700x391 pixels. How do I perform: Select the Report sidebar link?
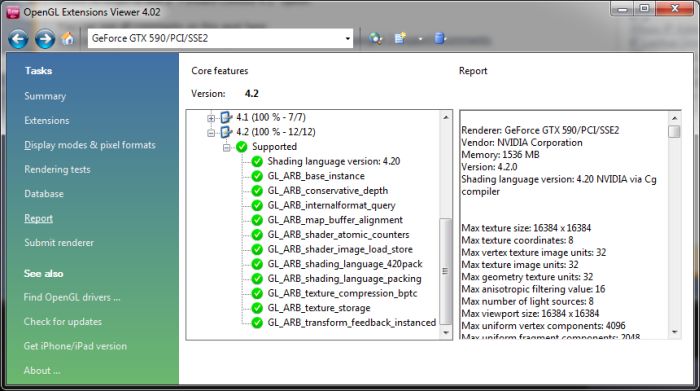(x=38, y=218)
